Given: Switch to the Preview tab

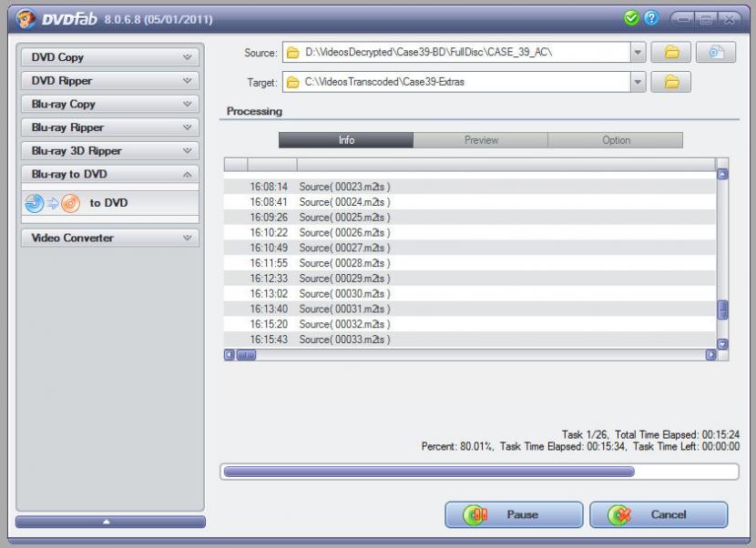Looking at the screenshot, I should coord(481,140).
